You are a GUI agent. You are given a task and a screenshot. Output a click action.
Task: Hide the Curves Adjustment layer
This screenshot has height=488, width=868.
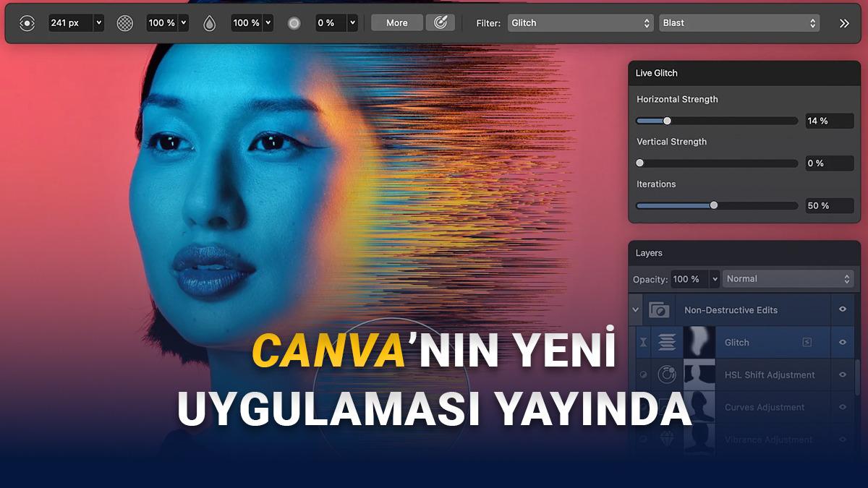(x=842, y=407)
